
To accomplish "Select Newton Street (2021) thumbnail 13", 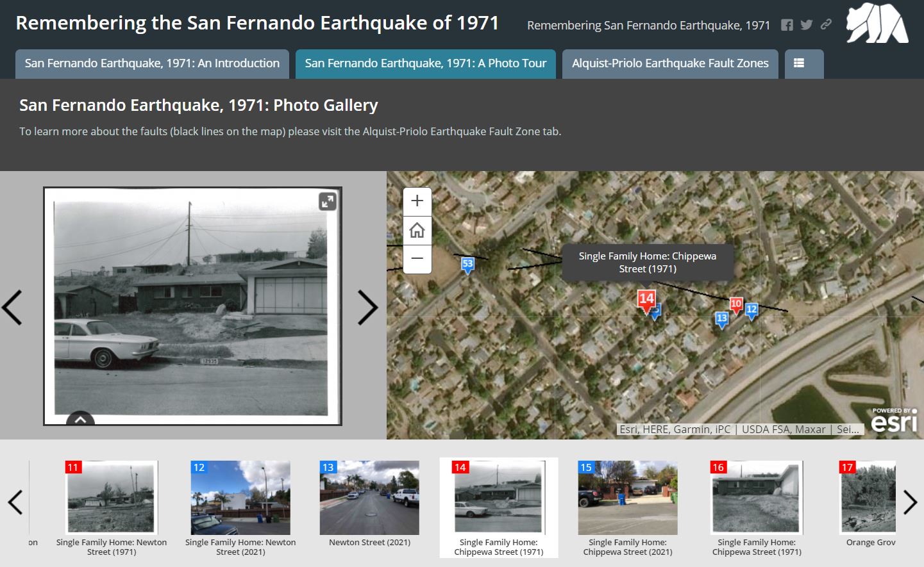I will (369, 498).
